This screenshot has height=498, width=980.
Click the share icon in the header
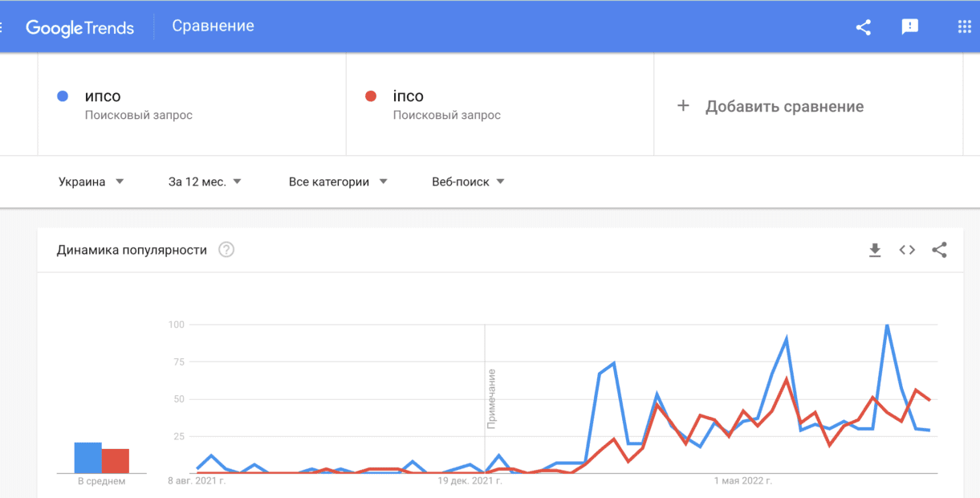point(864,27)
